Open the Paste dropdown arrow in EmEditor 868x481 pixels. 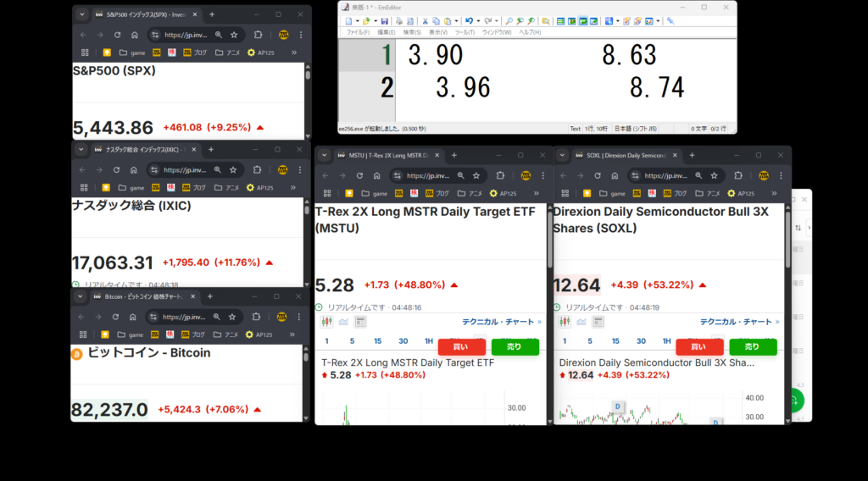pos(456,21)
